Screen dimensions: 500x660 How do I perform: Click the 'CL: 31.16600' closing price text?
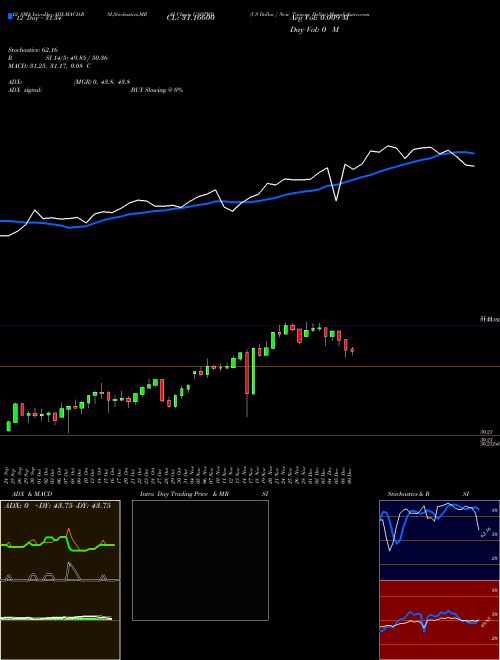pos(191,18)
